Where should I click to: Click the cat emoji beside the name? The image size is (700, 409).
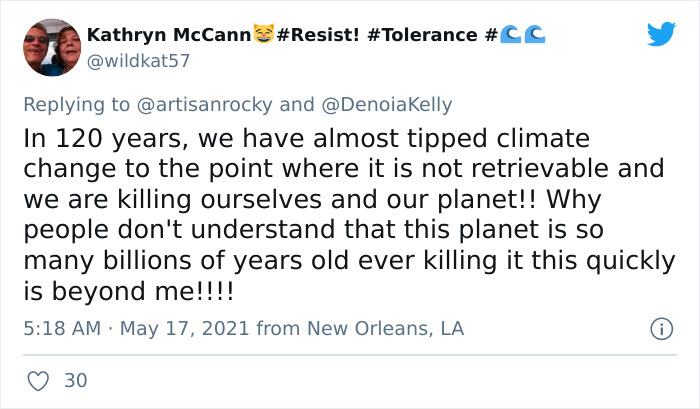pos(263,35)
